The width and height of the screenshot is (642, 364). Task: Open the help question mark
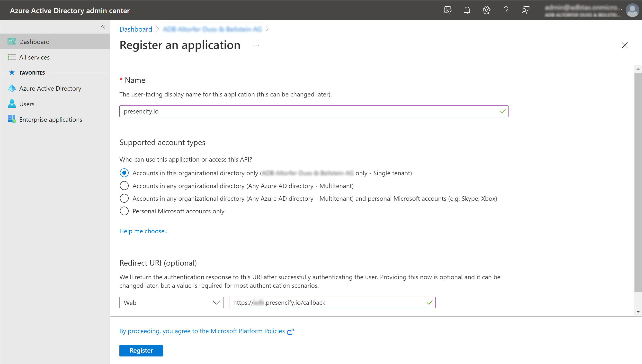tap(506, 10)
